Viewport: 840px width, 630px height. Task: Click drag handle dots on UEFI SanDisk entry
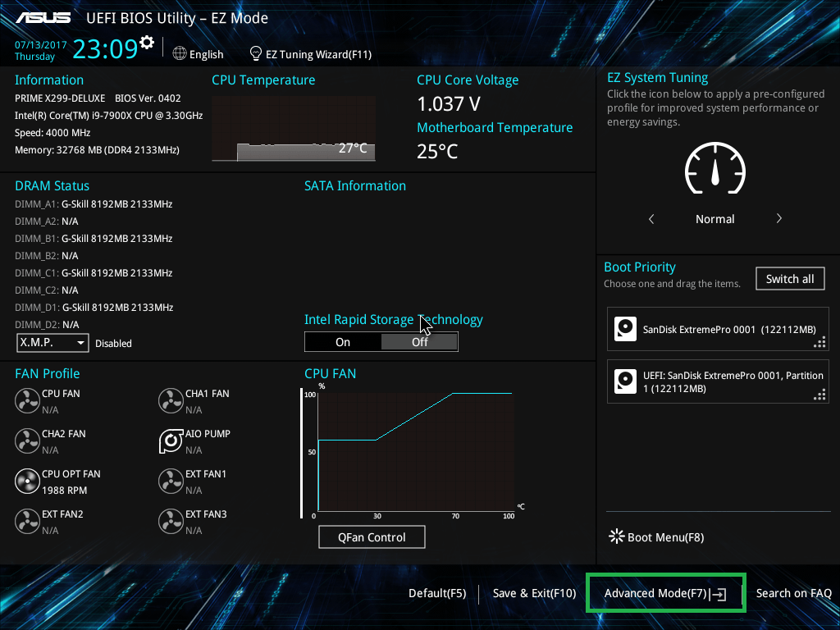pos(819,395)
